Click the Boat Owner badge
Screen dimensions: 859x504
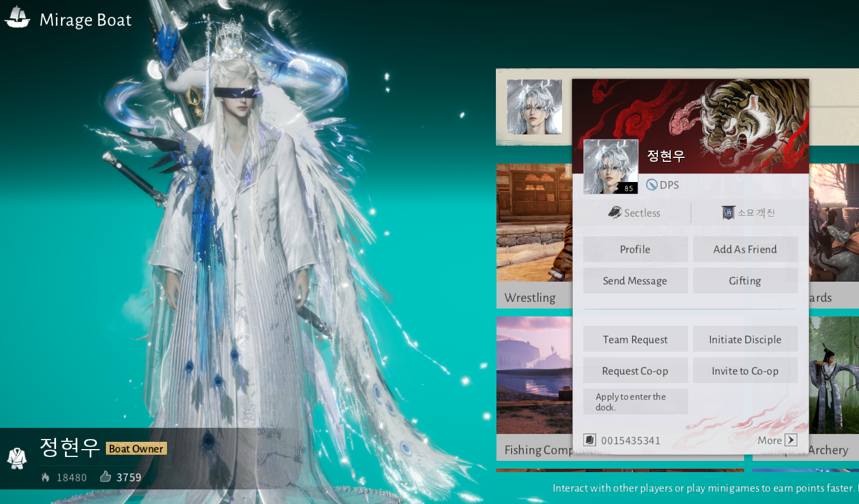coord(136,449)
